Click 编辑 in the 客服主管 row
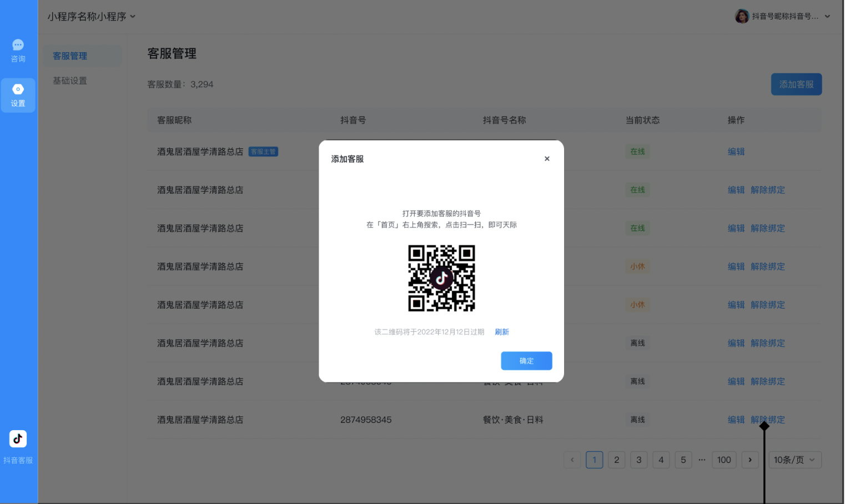Viewport: 845px width, 504px height. pos(736,152)
